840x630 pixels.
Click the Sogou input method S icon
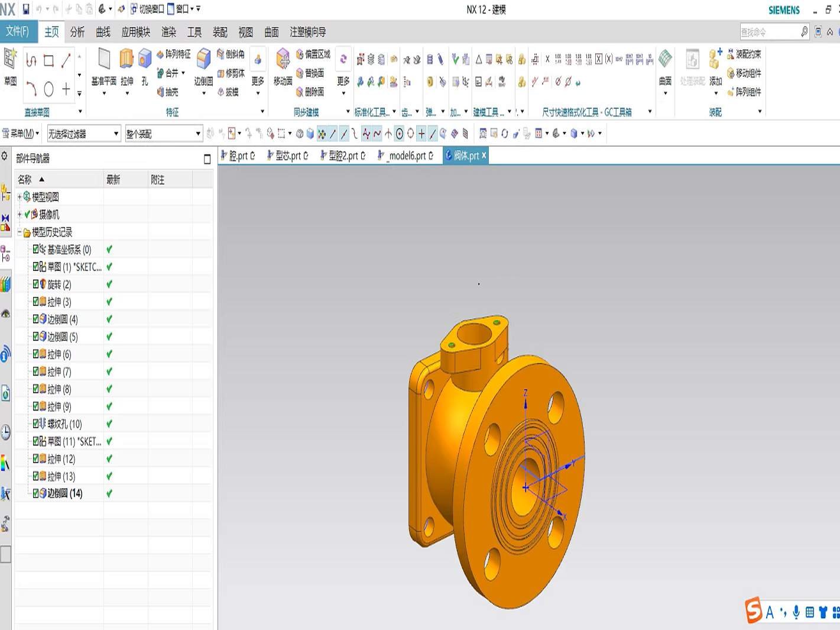point(753,610)
